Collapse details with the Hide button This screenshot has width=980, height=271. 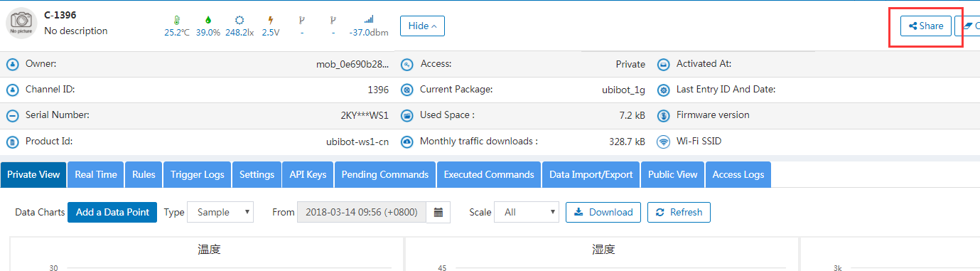pos(422,26)
